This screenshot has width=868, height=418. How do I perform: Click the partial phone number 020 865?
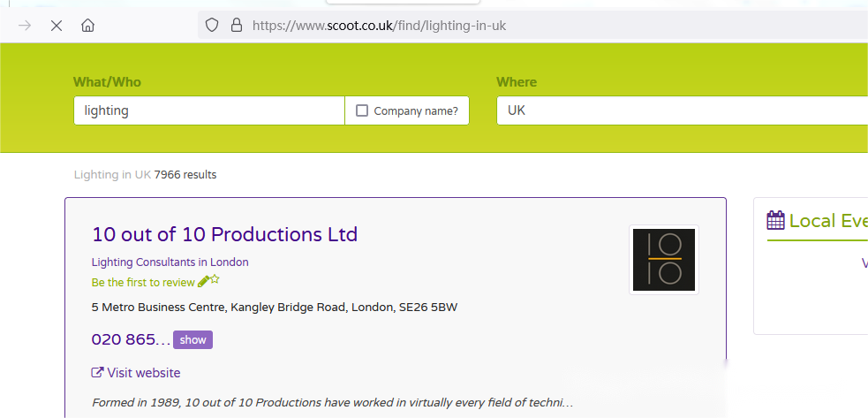pyautogui.click(x=131, y=339)
